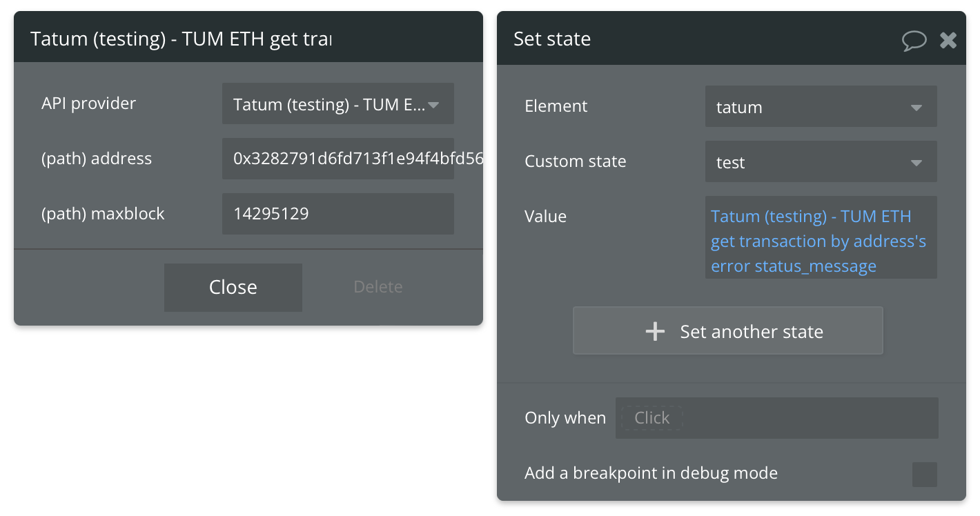Edit the (path) address field

[x=337, y=159]
